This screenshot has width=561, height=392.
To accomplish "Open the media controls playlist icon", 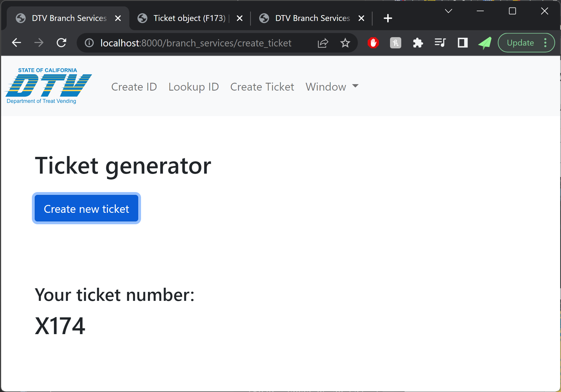I will 440,43.
